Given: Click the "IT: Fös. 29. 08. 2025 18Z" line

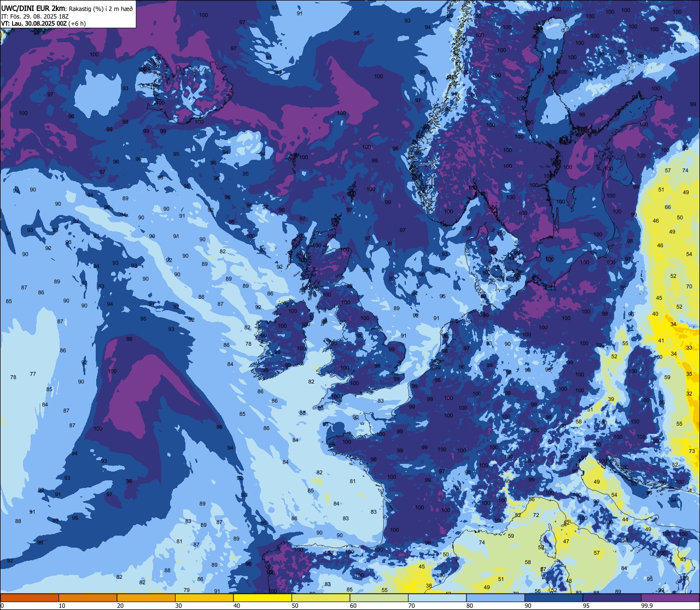Looking at the screenshot, I should [x=34, y=16].
